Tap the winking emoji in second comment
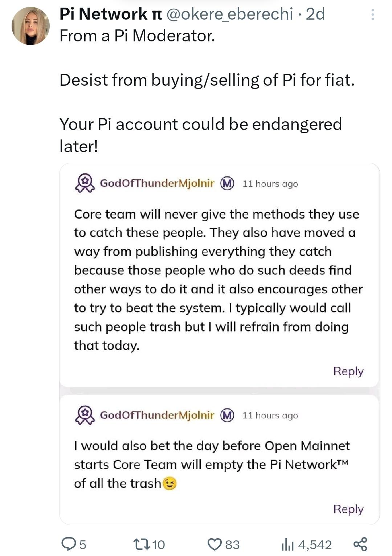This screenshot has height=556, width=392. tap(170, 483)
